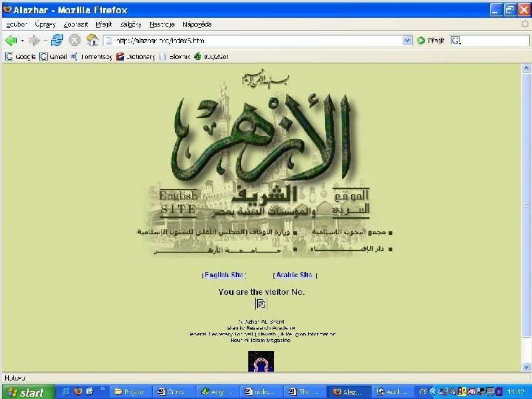Screen dimensions: 532x399
Task: Launch Internet Explorer from Quick Launch
Action: pyautogui.click(x=66, y=392)
